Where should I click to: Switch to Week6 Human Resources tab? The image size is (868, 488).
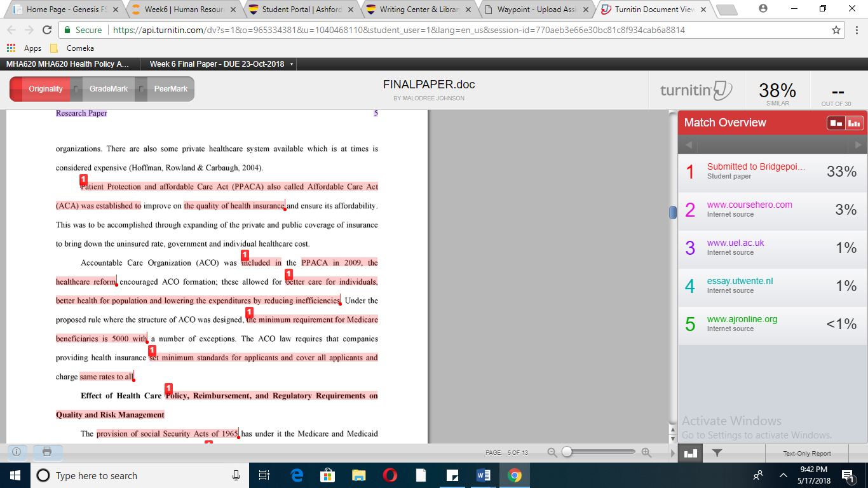click(x=184, y=10)
